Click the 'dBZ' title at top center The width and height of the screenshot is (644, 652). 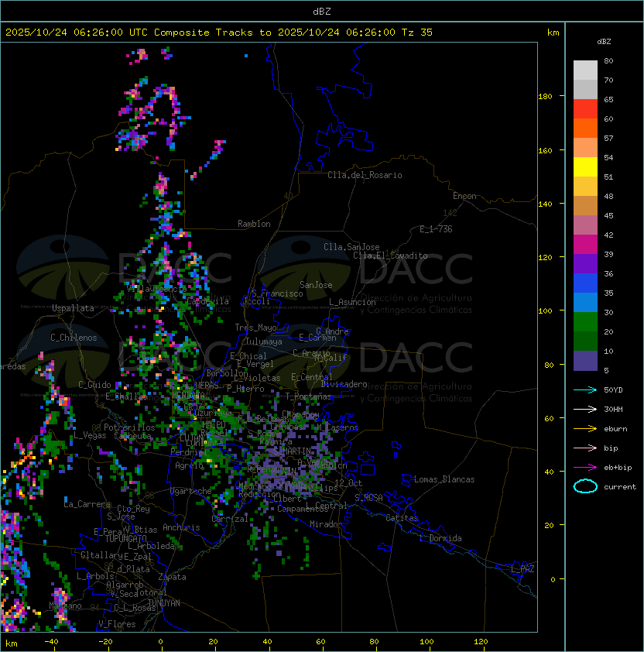pos(322,11)
